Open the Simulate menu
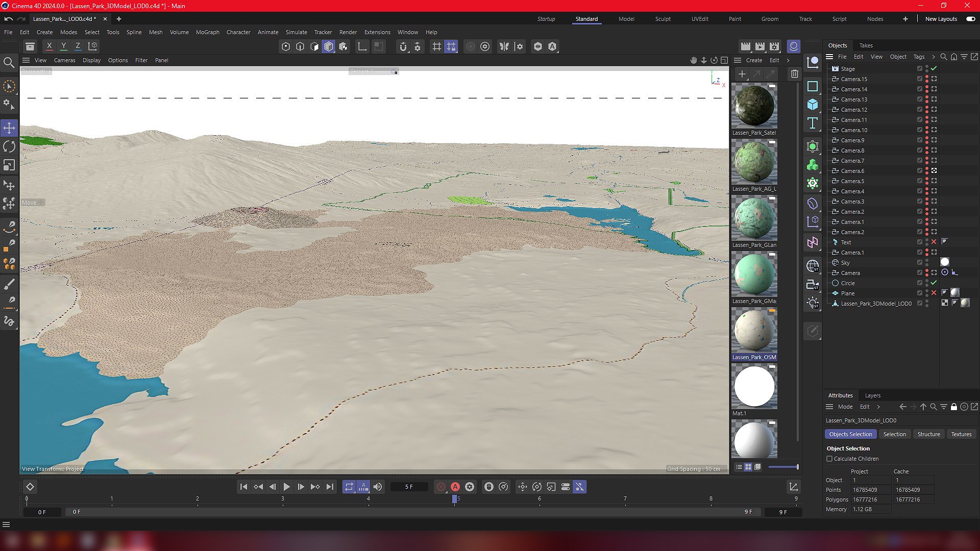This screenshot has width=980, height=551. [x=297, y=32]
